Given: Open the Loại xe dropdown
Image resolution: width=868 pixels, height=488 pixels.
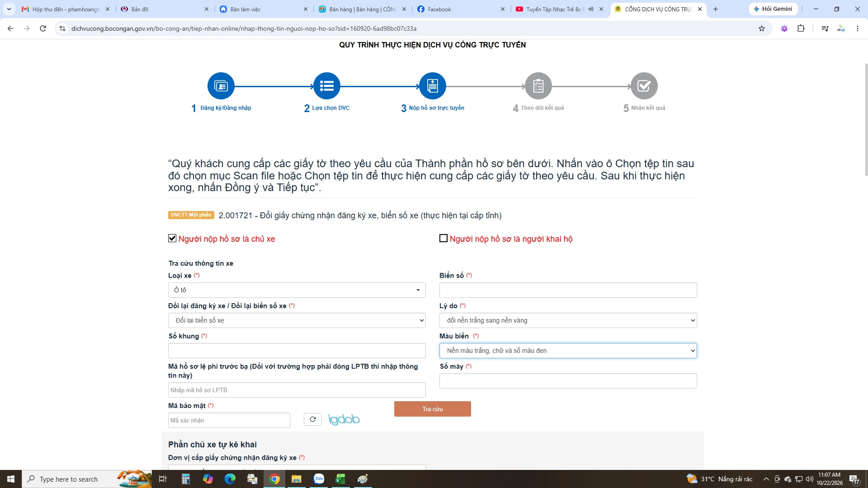Looking at the screenshot, I should 297,290.
